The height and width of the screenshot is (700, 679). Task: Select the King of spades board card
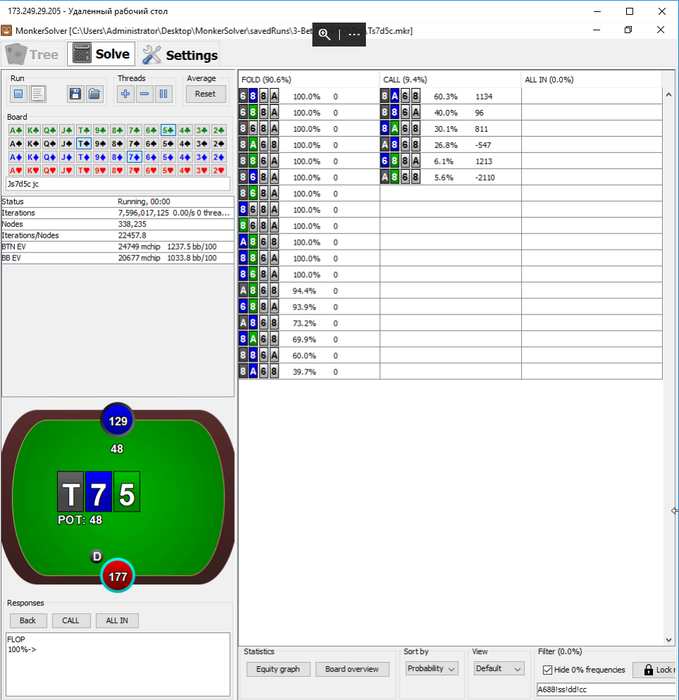click(x=33, y=144)
